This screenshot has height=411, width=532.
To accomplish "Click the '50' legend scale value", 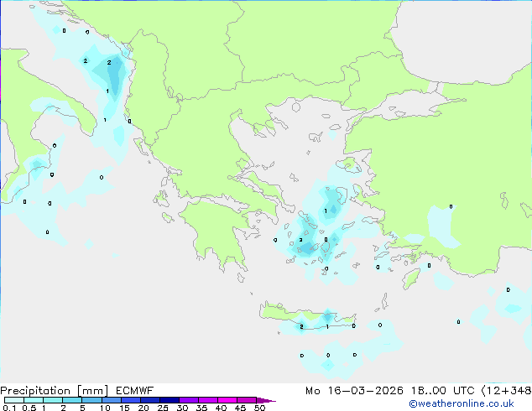I will tap(259, 408).
